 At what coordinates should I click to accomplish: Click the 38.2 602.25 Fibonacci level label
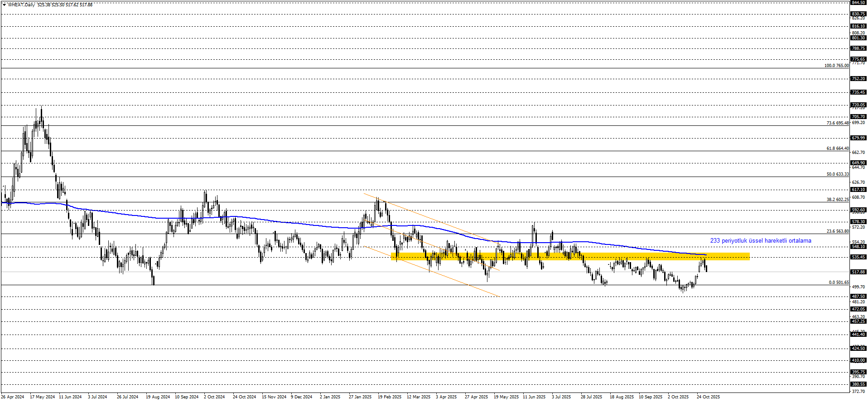(837, 200)
